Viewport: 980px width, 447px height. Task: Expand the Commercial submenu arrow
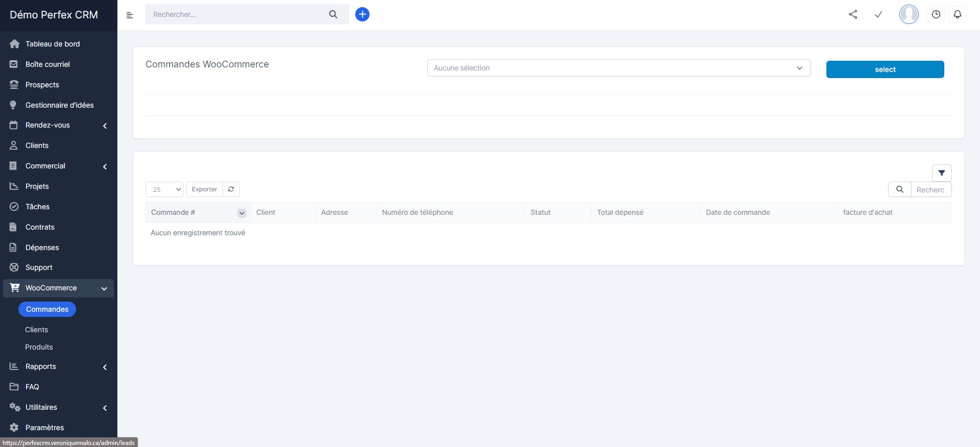[105, 166]
